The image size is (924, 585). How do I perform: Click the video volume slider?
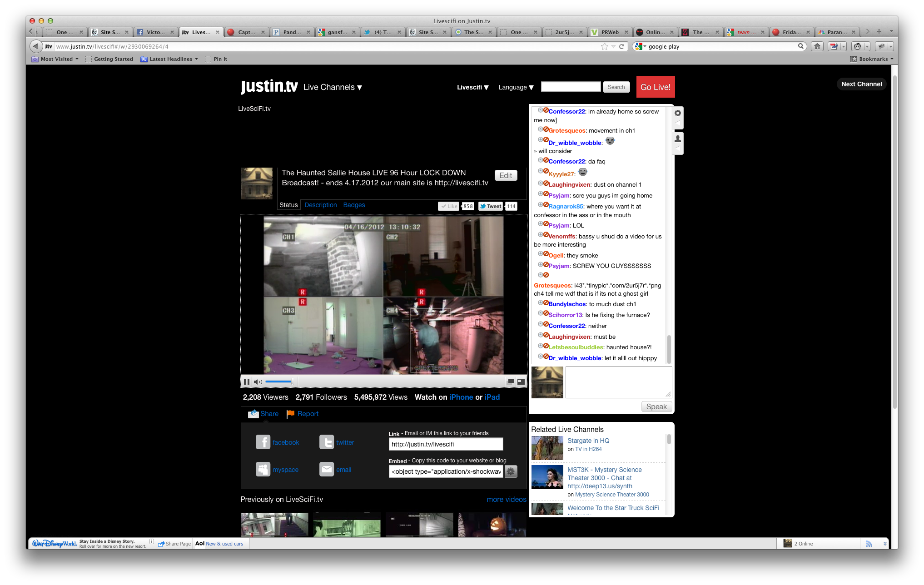tap(279, 382)
